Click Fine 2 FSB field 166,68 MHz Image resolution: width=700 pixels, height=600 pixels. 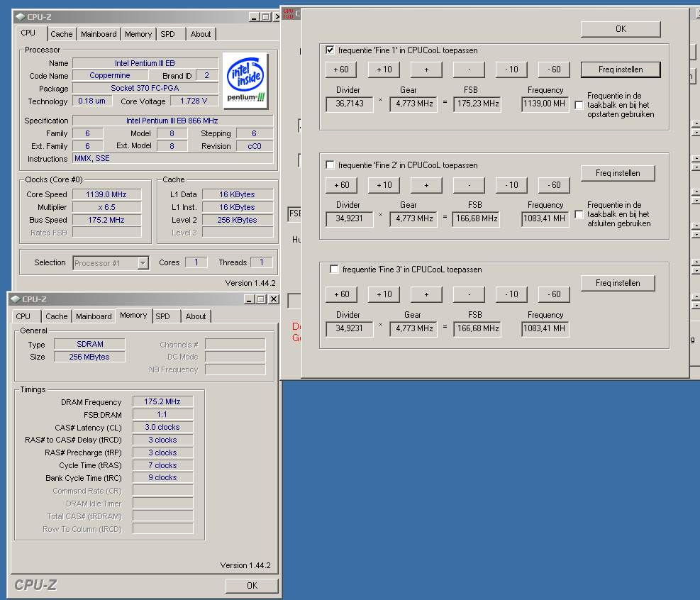point(477,219)
